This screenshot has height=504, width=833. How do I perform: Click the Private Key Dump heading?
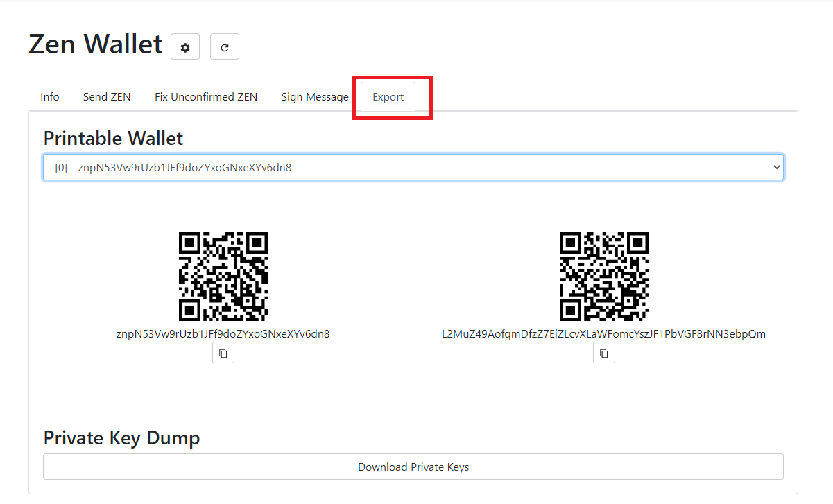click(121, 437)
